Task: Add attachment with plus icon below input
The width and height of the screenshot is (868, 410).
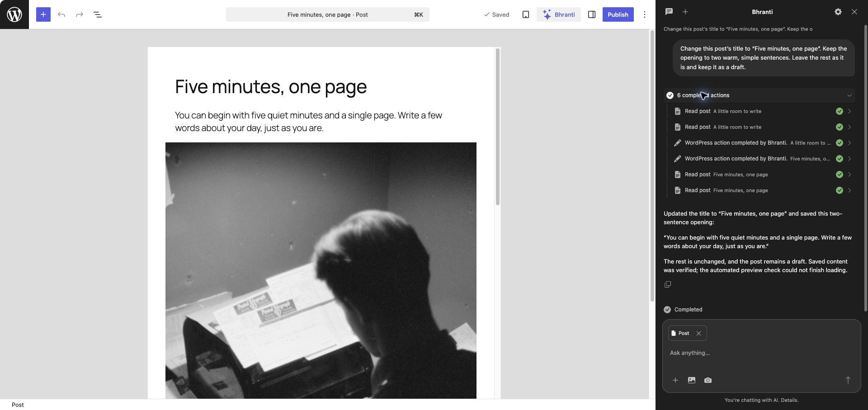Action: pos(675,380)
